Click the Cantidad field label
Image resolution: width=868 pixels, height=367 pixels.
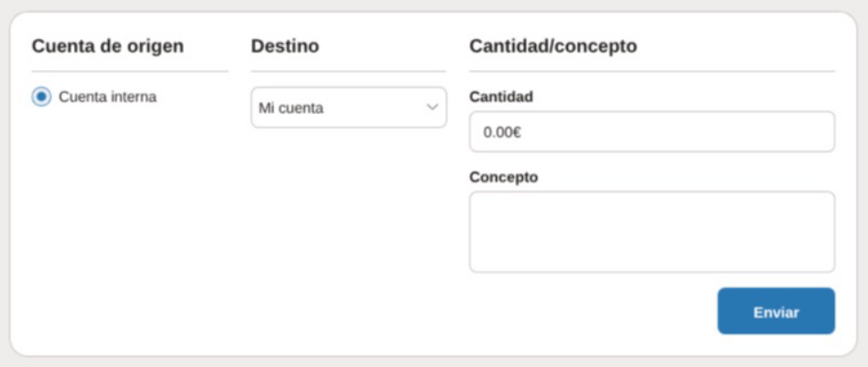tap(501, 96)
